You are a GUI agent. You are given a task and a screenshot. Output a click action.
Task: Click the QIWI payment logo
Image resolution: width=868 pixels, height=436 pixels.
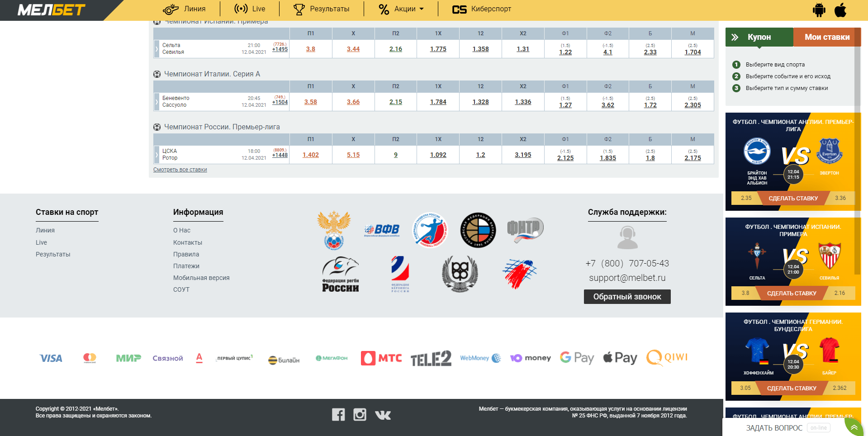[x=667, y=357]
